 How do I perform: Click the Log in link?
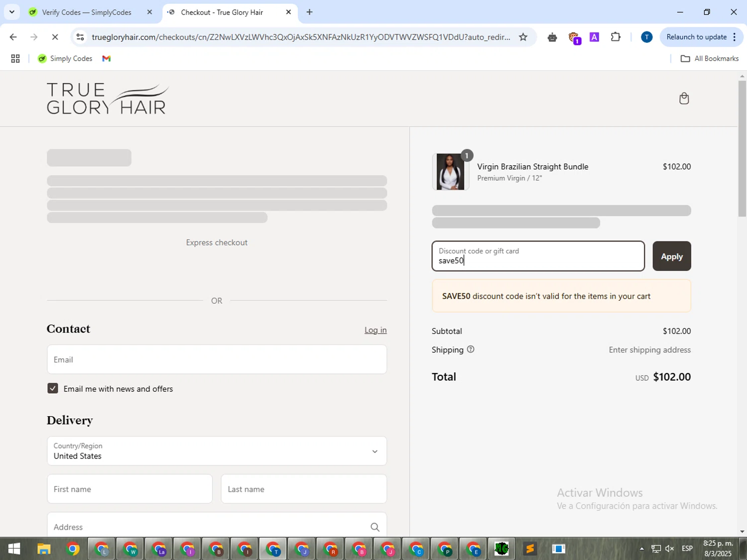tap(375, 330)
